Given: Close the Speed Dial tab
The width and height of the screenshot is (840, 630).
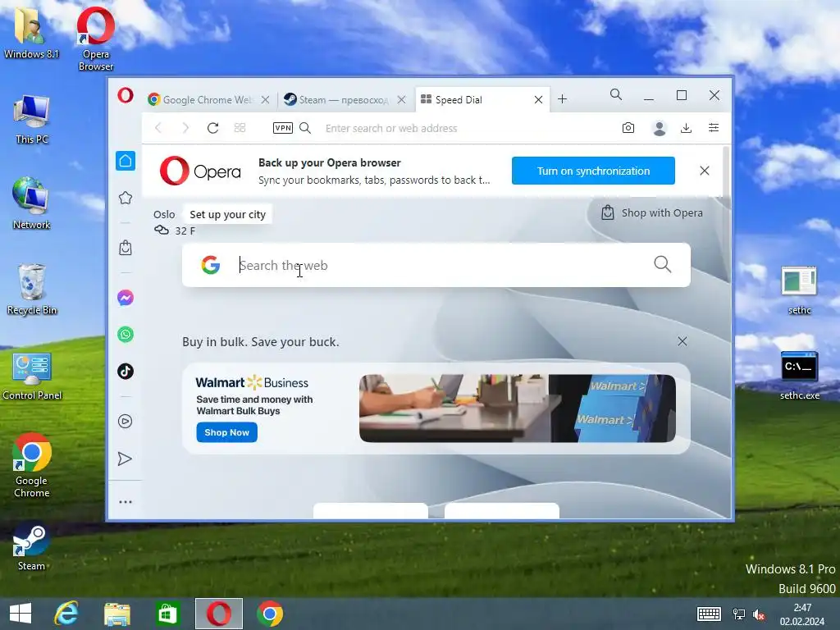Looking at the screenshot, I should pyautogui.click(x=538, y=99).
